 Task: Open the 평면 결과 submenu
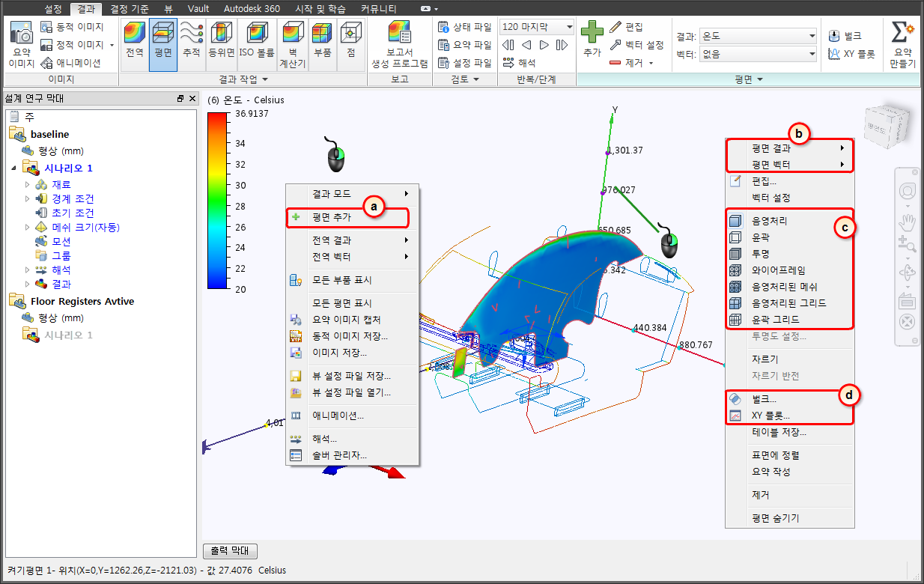[789, 148]
